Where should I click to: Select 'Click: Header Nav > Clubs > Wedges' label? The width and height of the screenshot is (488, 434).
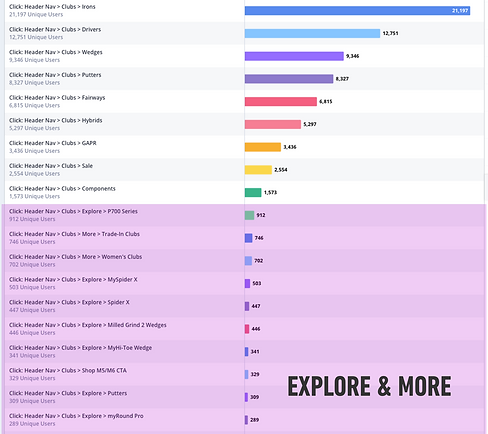point(56,52)
